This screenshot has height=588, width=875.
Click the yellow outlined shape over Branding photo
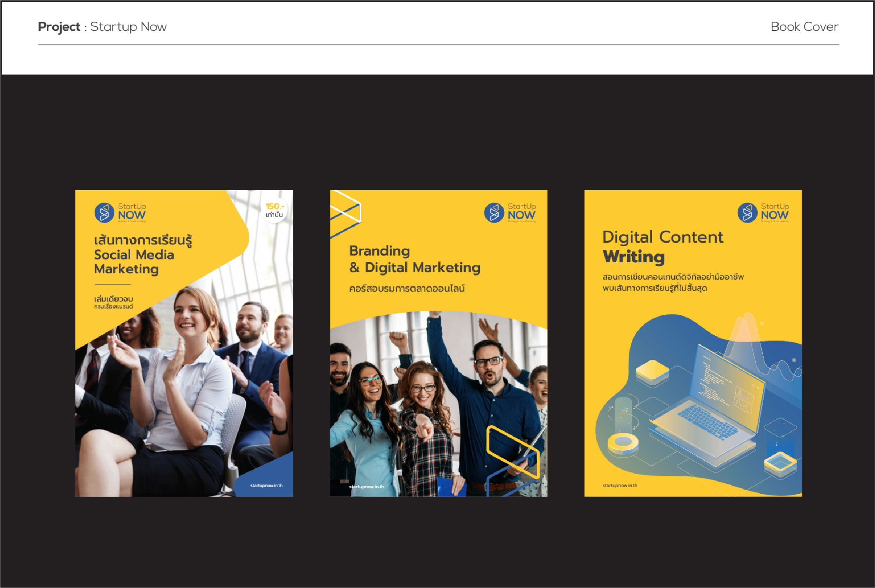point(513,452)
